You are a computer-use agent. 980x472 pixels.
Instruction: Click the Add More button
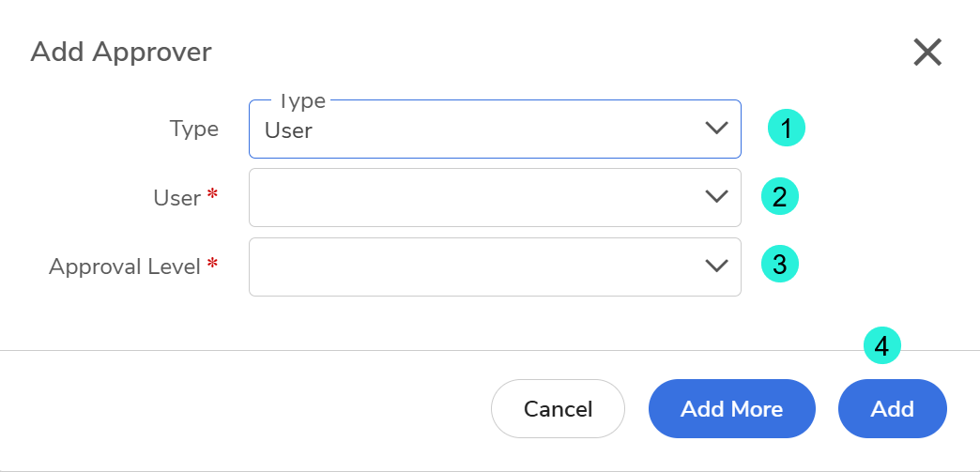[731, 409]
